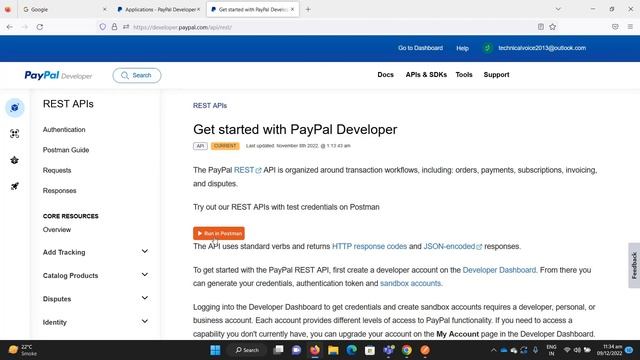
Task: Open the REST APIs cube icon in sidebar
Action: (x=15, y=108)
